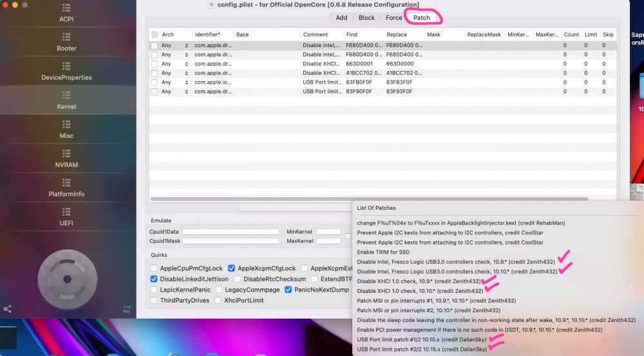This screenshot has width=644, height=356.
Task: Choose USB Port limit patch #2/2 entry
Action: [x=422, y=350]
